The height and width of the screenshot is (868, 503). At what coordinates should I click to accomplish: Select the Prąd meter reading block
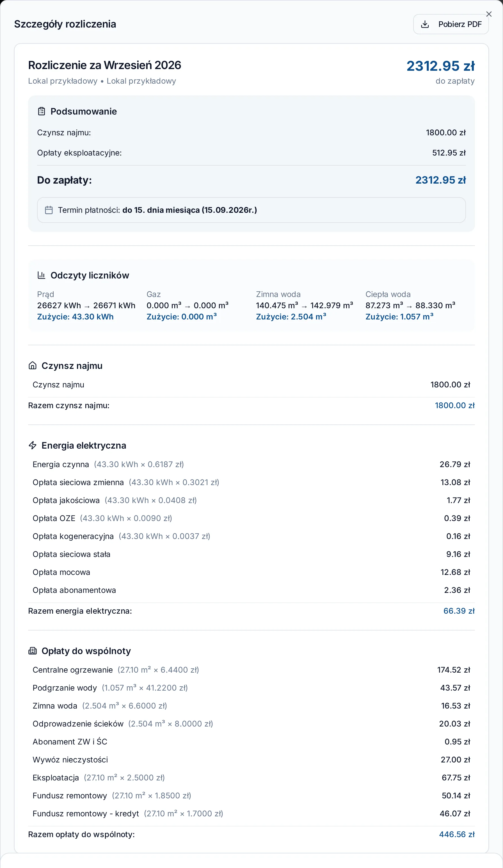pyautogui.click(x=86, y=305)
